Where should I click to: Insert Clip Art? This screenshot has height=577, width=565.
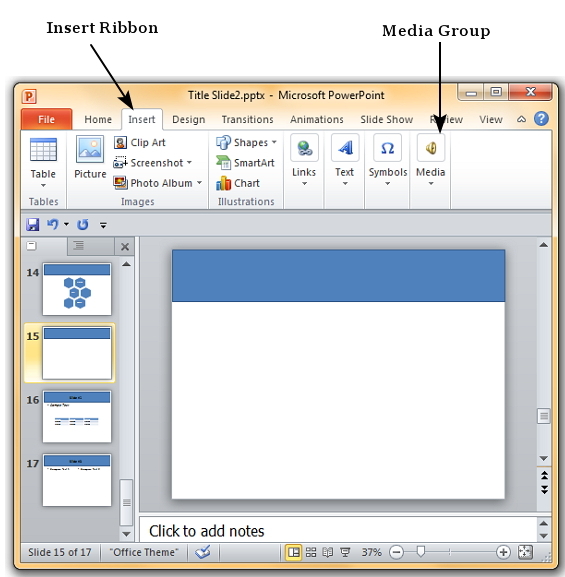pyautogui.click(x=140, y=142)
